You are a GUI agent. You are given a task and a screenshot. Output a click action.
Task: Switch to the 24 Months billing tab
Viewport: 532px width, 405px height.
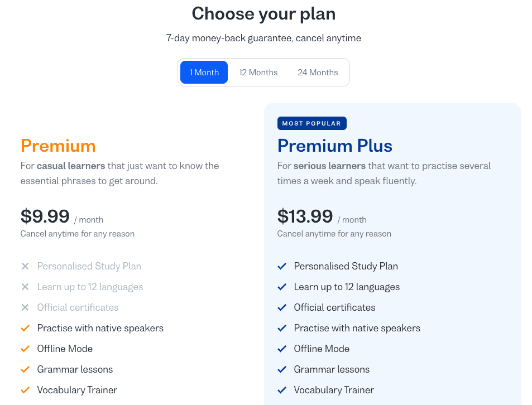point(318,73)
